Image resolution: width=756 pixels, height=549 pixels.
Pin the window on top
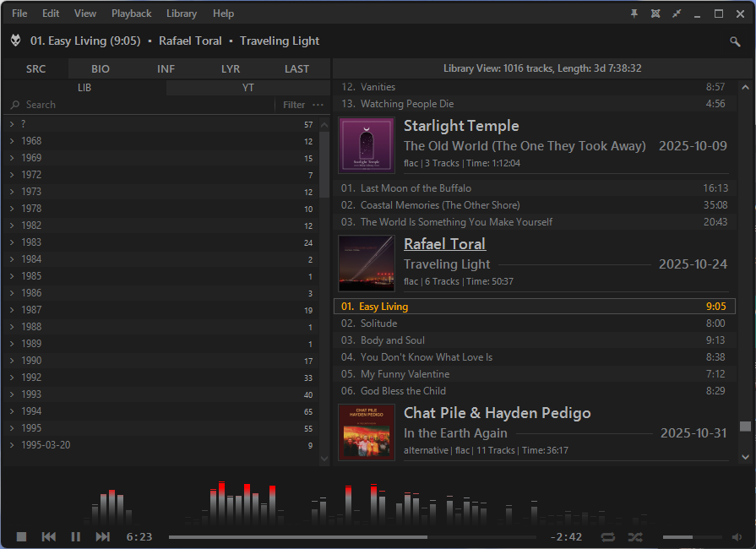634,14
